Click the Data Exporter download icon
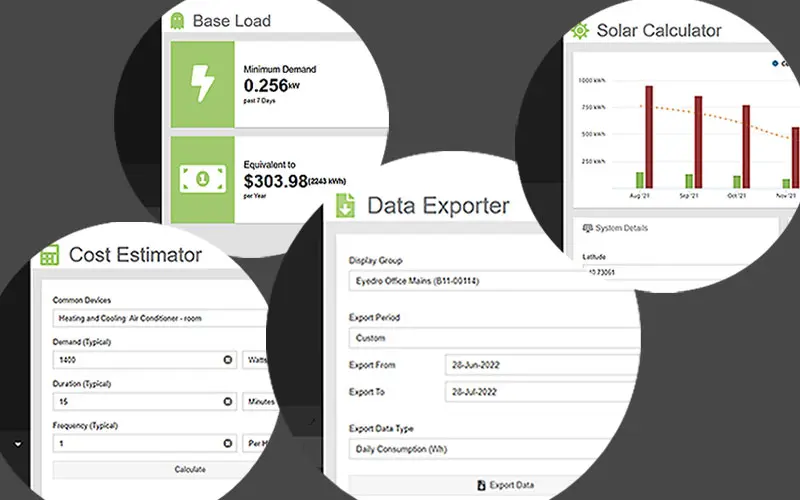The height and width of the screenshot is (500, 800). (346, 206)
